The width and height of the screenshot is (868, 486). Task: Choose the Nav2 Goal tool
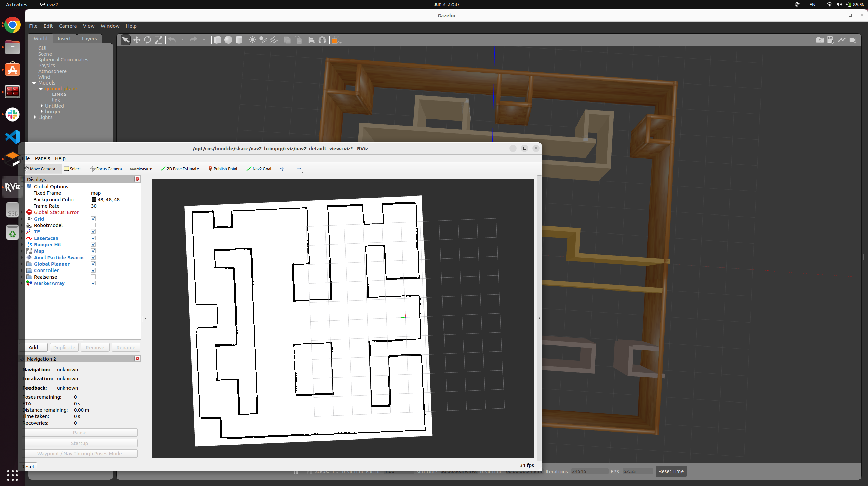(259, 169)
